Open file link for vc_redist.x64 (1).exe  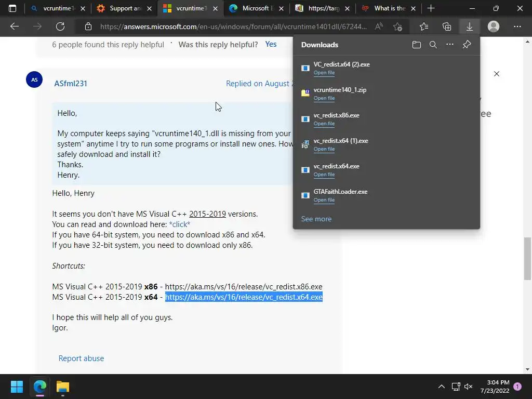324,149
